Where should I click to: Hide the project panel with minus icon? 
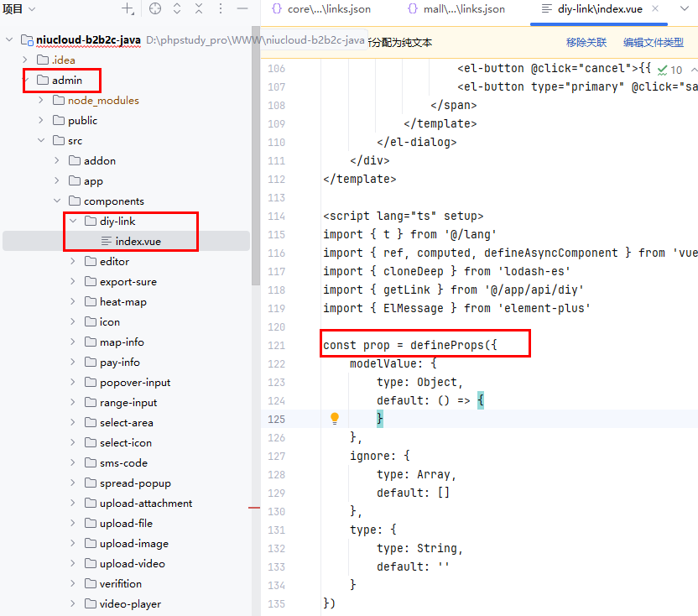point(242,8)
